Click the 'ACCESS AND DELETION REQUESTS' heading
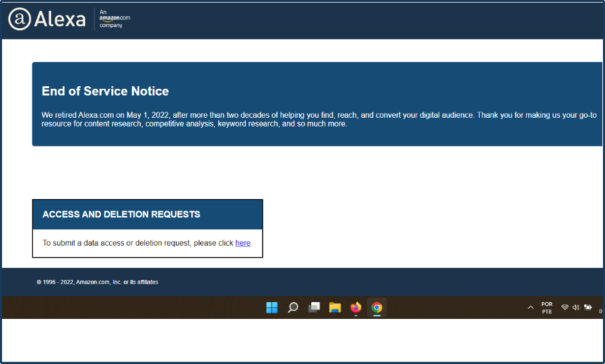Screen dimensions: 605x364 (x=121, y=214)
